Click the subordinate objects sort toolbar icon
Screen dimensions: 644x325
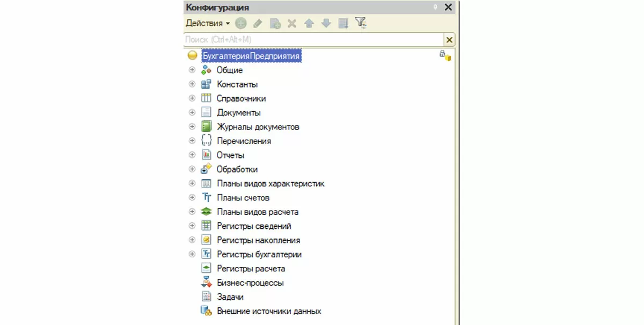point(343,24)
